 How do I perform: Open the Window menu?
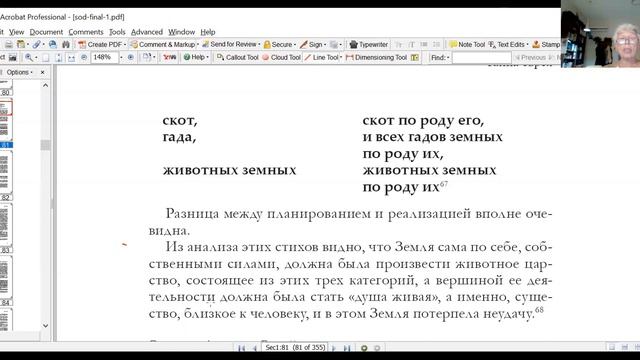pyautogui.click(x=181, y=32)
